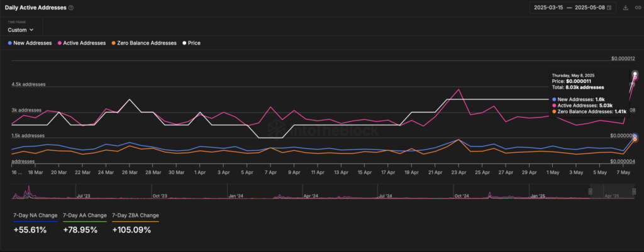Hide the Active Addresses series label

(x=84, y=43)
